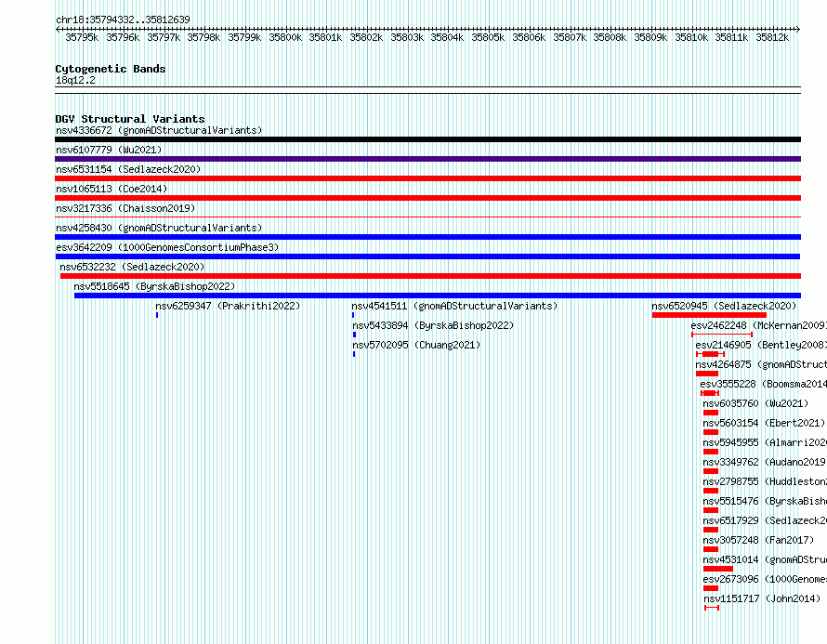Click the thin red nsv3217336 line
The width and height of the screenshot is (827, 644).
tap(427, 217)
